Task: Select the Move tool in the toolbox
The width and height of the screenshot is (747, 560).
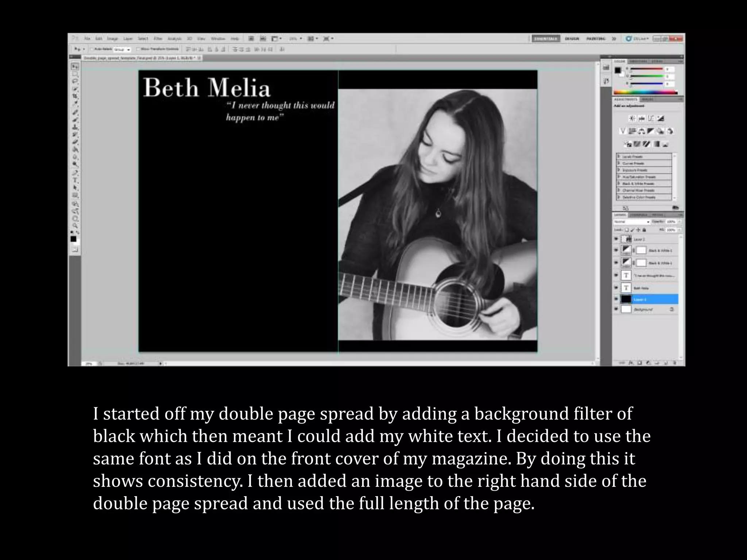Action: [75, 67]
